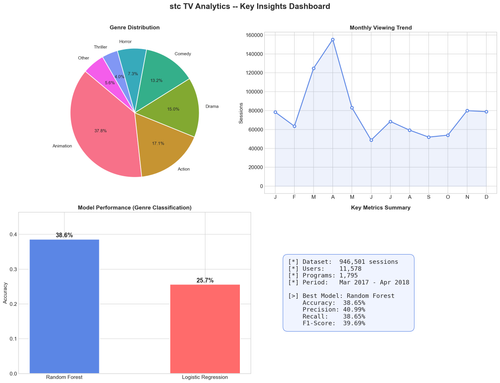
Task: Click the 'Random Forest' x-axis label
Action: pos(64,377)
